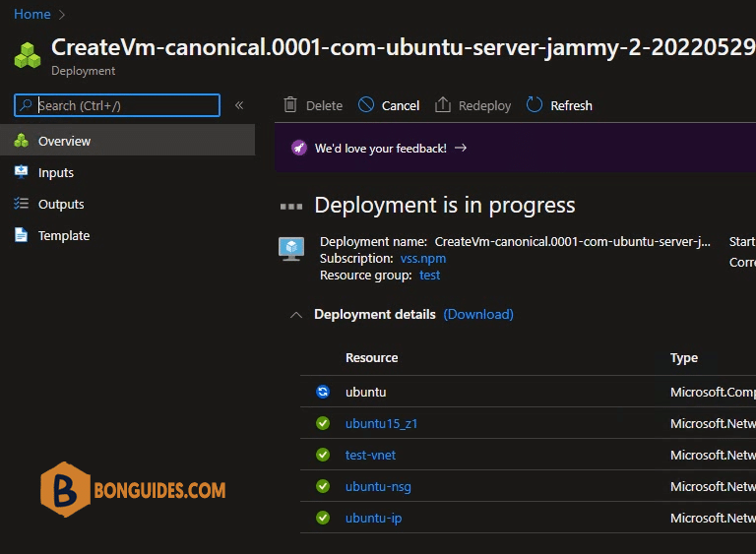Open the ubuntu-nsg resource link
Viewport: 756px width, 554px height.
tap(378, 486)
